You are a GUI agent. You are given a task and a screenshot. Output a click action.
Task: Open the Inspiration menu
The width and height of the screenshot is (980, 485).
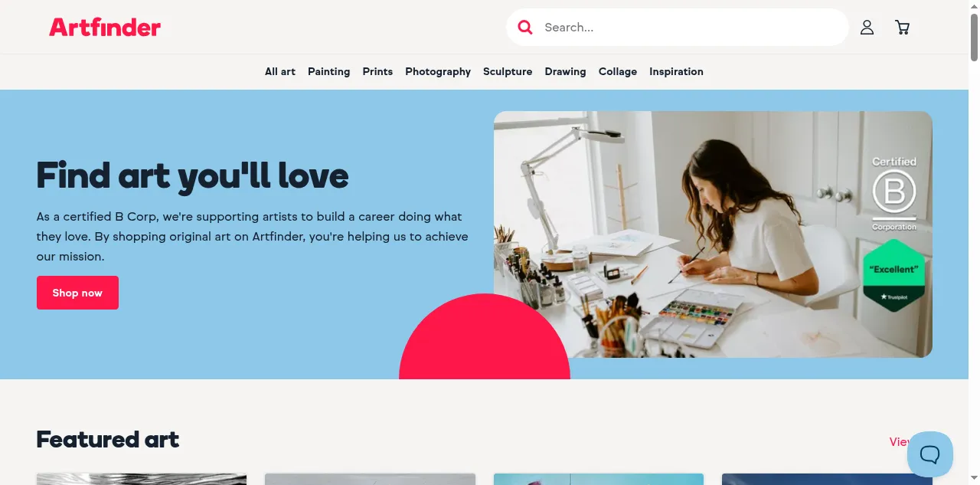[x=676, y=71]
